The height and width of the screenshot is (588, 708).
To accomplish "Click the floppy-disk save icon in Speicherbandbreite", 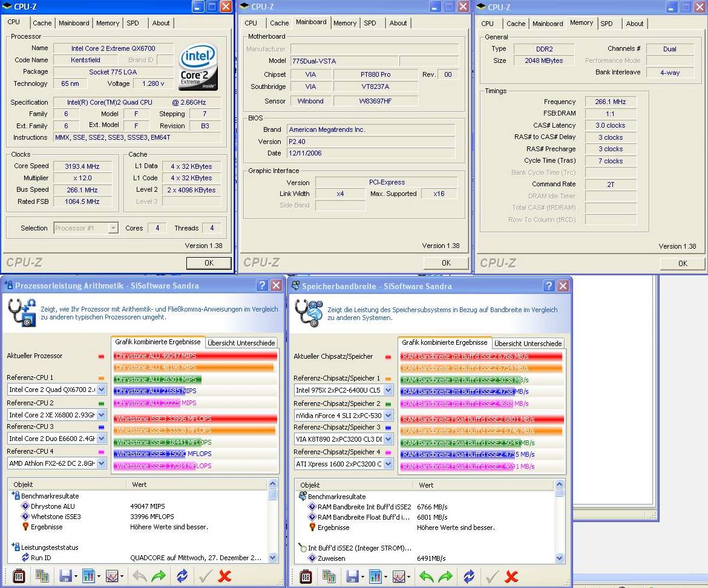I will point(353,577).
